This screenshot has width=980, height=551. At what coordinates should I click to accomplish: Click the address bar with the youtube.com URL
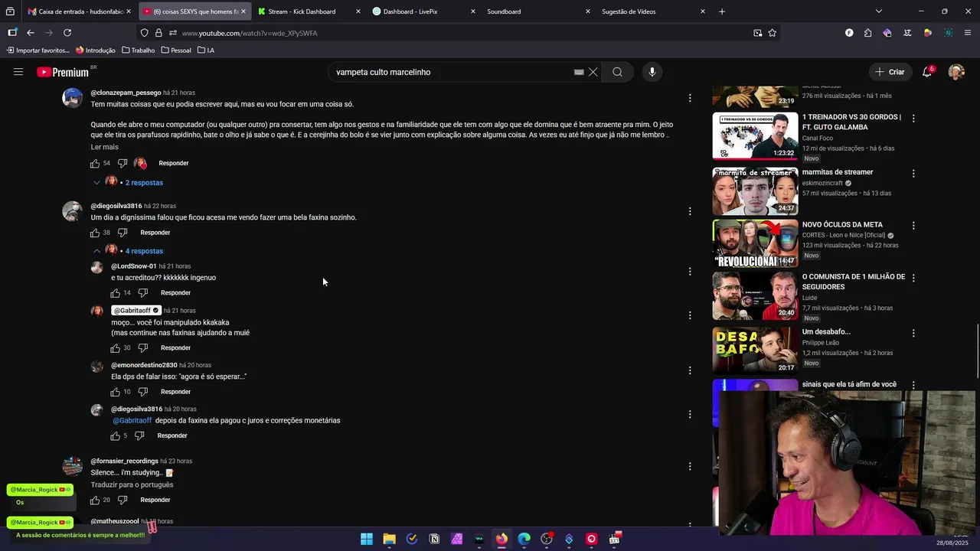click(459, 33)
